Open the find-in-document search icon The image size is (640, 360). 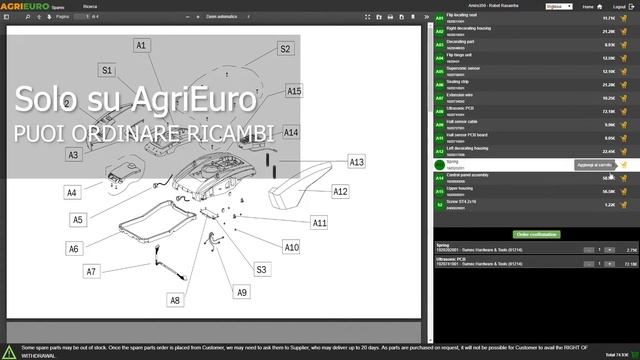(x=28, y=17)
